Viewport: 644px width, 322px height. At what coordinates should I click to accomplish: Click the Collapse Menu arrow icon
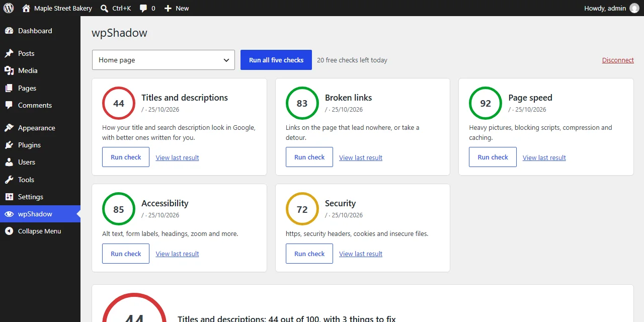[9, 231]
